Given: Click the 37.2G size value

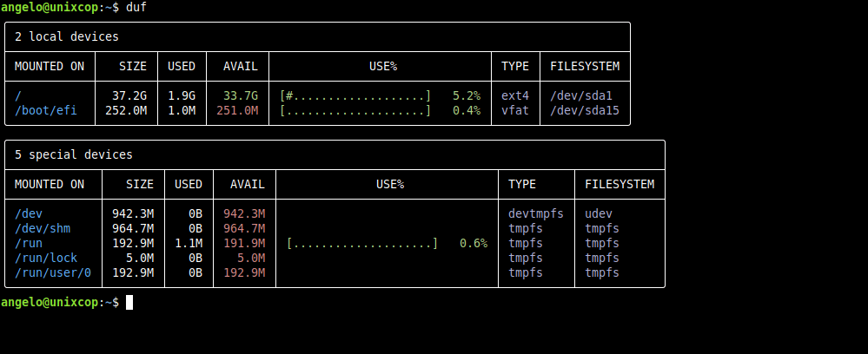Looking at the screenshot, I should (x=129, y=95).
